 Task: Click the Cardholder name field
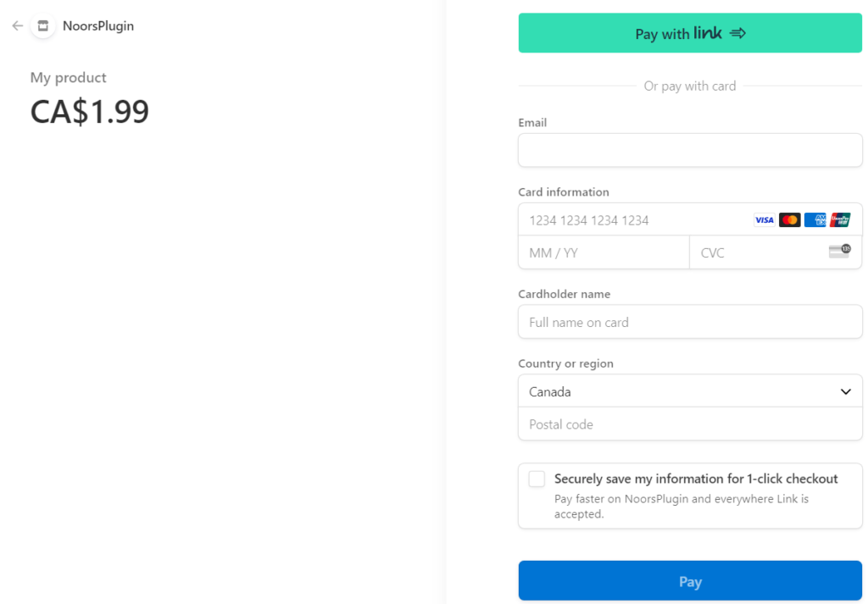690,322
